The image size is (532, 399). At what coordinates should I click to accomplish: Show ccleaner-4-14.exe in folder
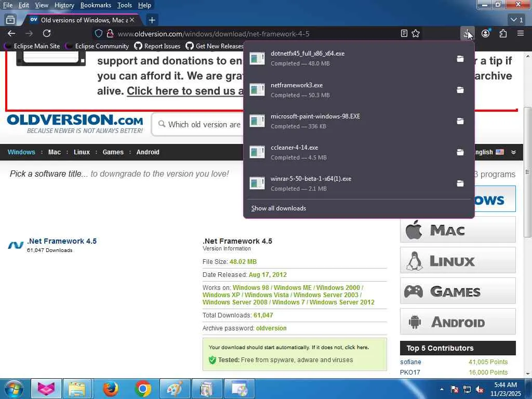coord(460,152)
